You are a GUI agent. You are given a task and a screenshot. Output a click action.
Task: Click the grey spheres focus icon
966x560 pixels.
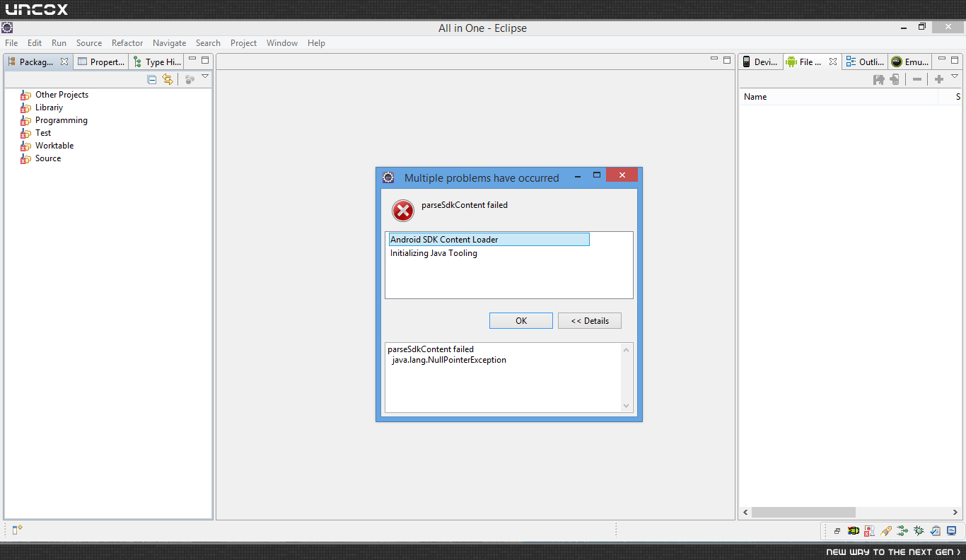click(x=190, y=80)
